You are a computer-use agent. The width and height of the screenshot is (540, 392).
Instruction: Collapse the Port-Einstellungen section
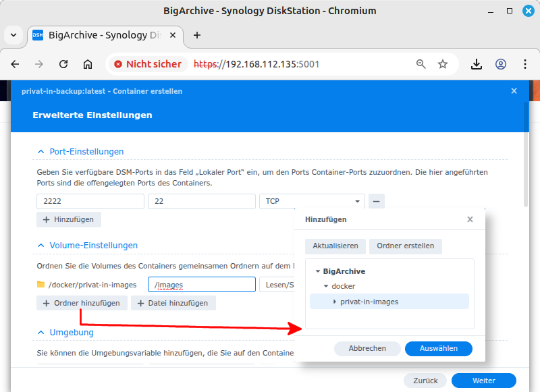(x=42, y=152)
